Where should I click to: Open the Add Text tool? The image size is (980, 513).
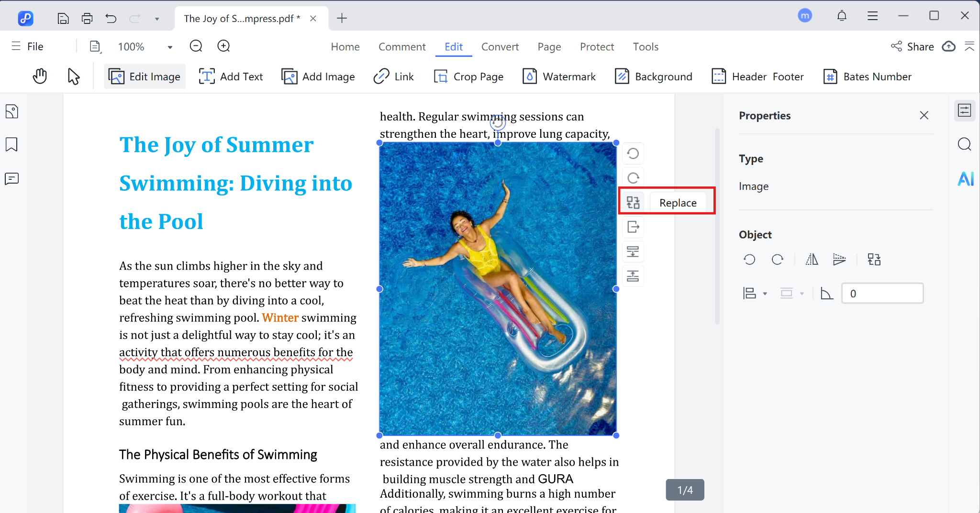click(x=231, y=76)
